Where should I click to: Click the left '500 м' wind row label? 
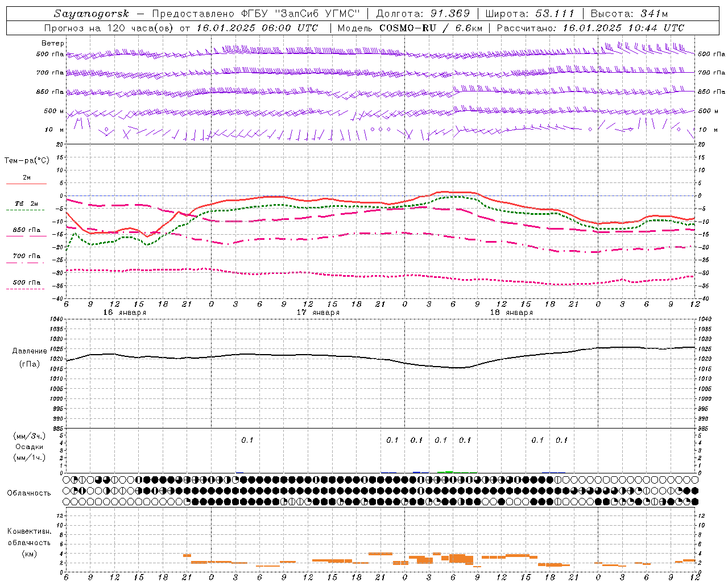pos(54,111)
